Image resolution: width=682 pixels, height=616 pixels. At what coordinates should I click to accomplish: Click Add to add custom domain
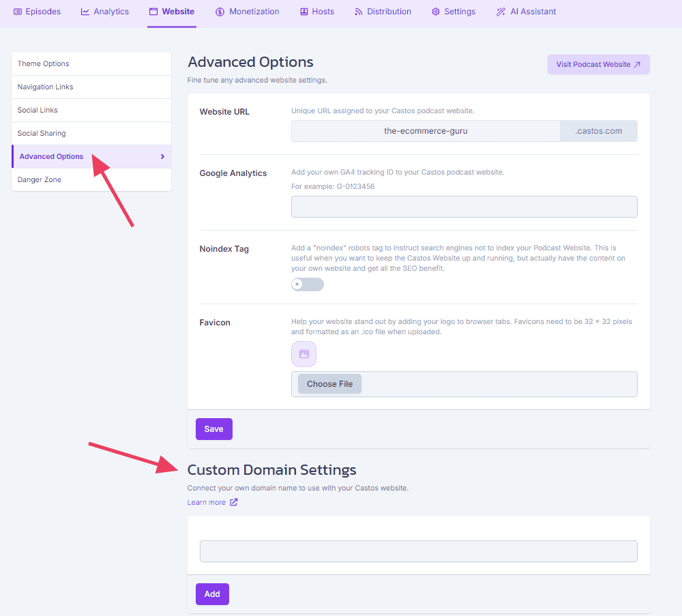coord(212,594)
